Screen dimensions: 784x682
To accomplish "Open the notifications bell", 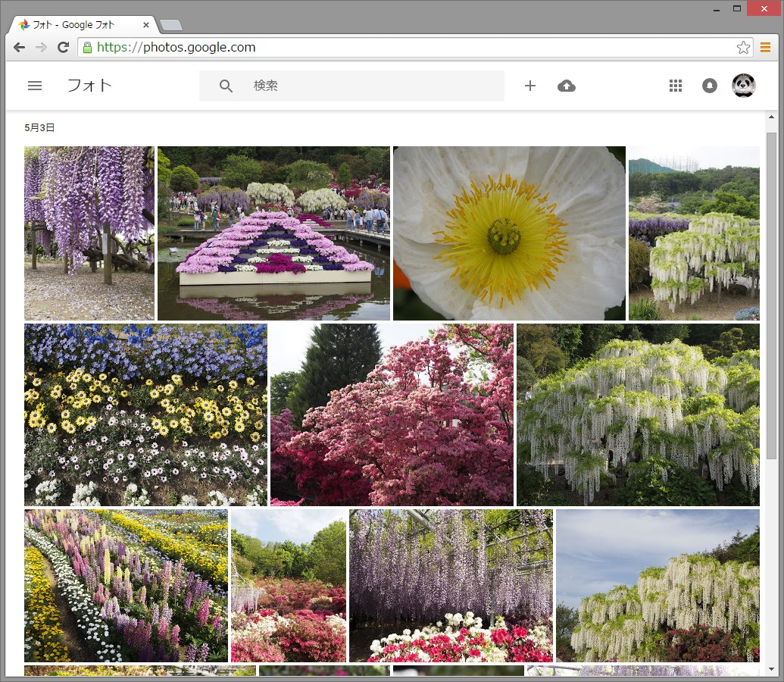I will 710,86.
